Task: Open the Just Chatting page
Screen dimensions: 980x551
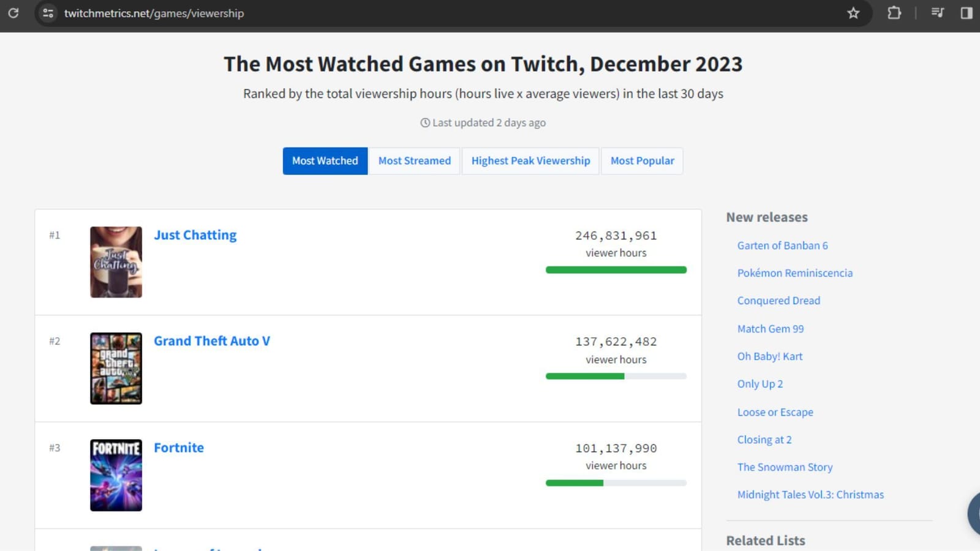Action: pos(195,234)
